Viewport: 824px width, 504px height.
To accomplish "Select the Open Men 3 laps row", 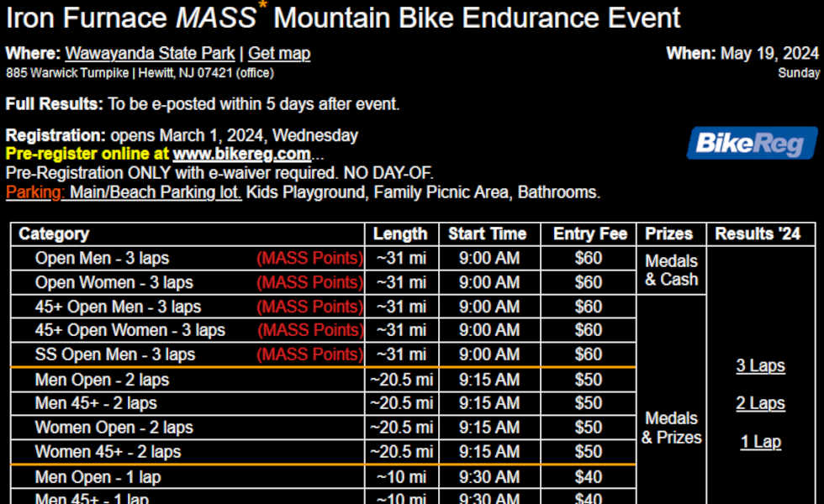I will coord(323,259).
